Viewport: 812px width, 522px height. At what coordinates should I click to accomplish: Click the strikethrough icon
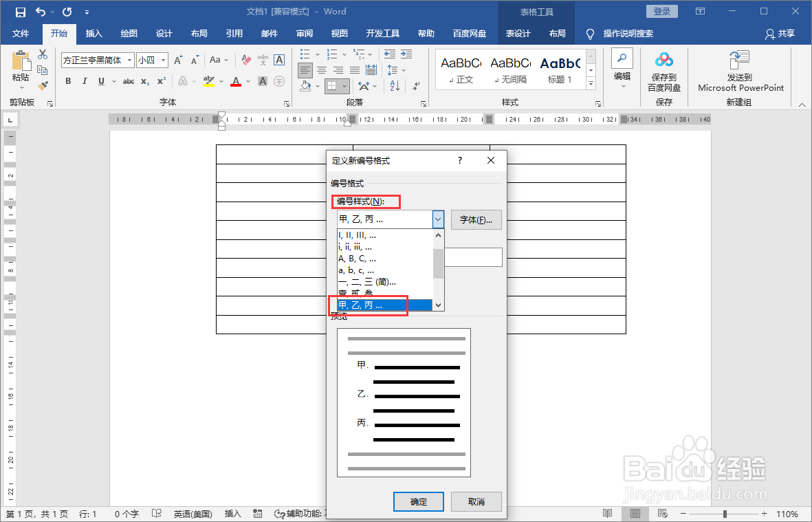(127, 81)
